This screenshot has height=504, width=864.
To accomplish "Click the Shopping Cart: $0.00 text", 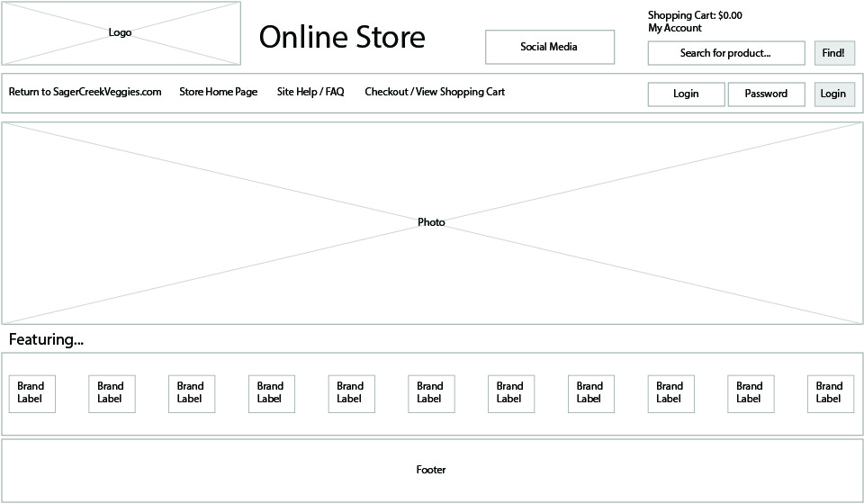I will [694, 15].
